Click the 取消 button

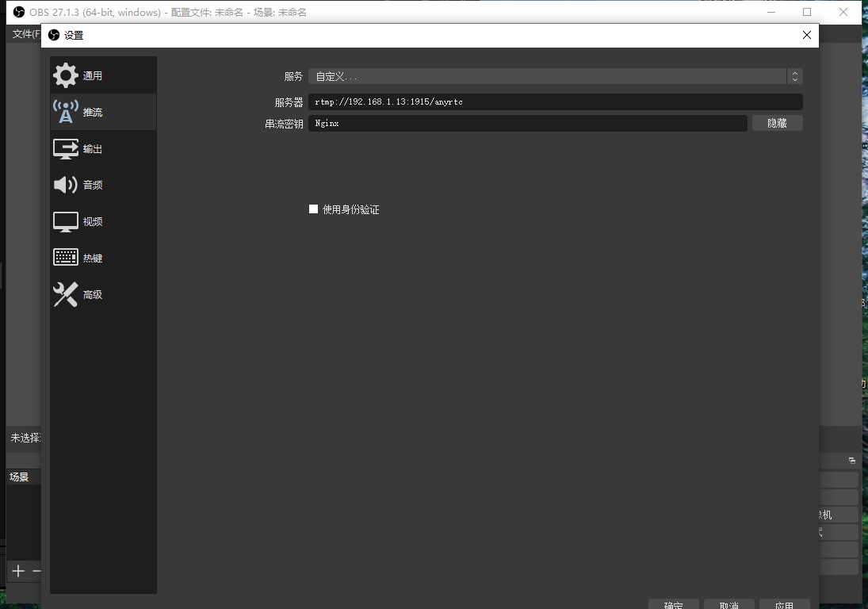click(729, 604)
